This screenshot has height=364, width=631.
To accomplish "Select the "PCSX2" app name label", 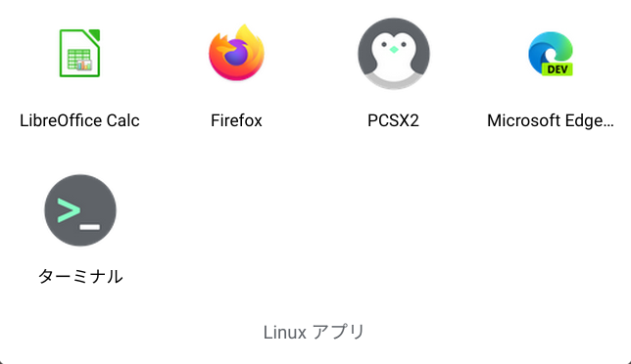I will (x=393, y=120).
